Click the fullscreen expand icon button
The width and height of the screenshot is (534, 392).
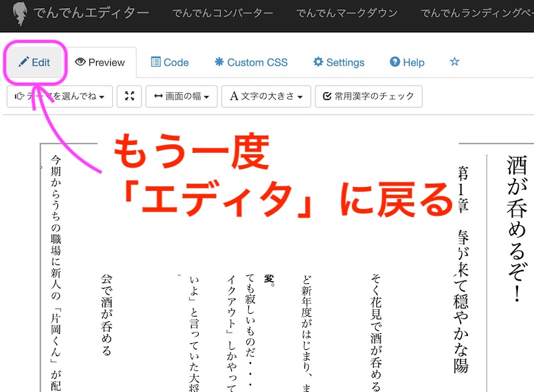tap(129, 96)
